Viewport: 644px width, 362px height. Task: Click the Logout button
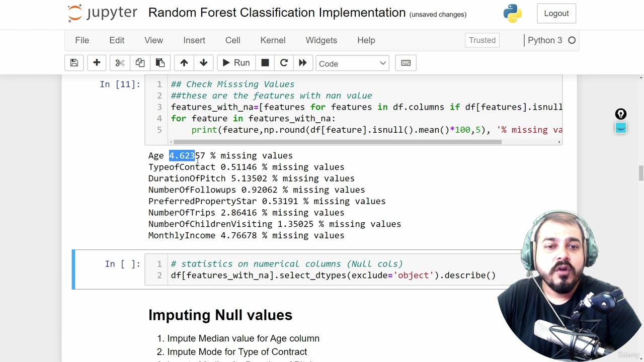point(556,14)
